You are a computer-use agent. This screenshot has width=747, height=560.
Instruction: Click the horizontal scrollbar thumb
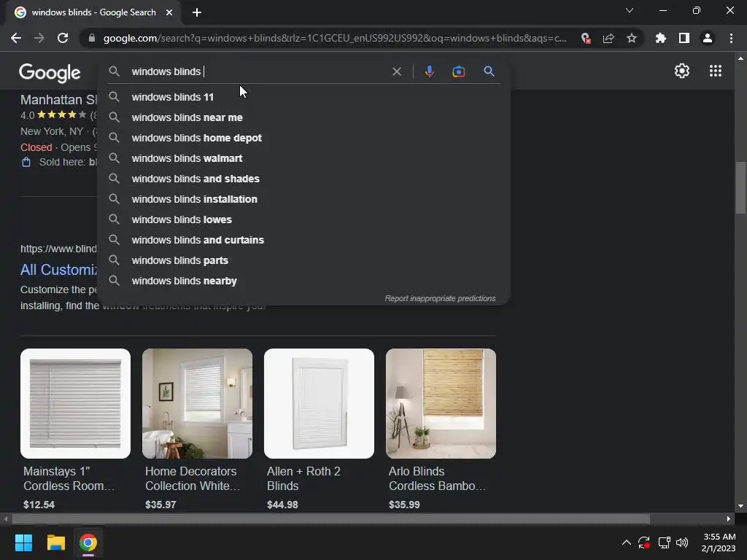pyautogui.click(x=330, y=519)
